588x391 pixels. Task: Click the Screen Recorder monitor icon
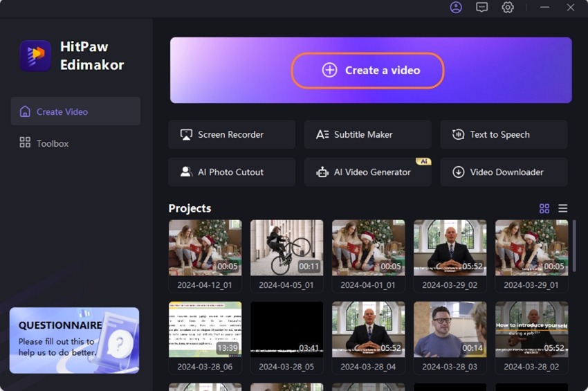click(186, 134)
